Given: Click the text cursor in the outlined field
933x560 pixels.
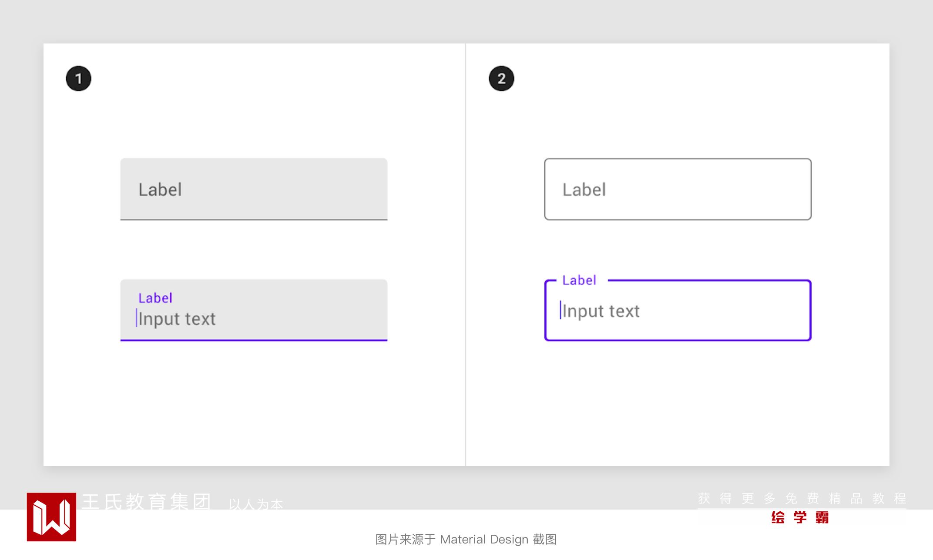Looking at the screenshot, I should 560,310.
